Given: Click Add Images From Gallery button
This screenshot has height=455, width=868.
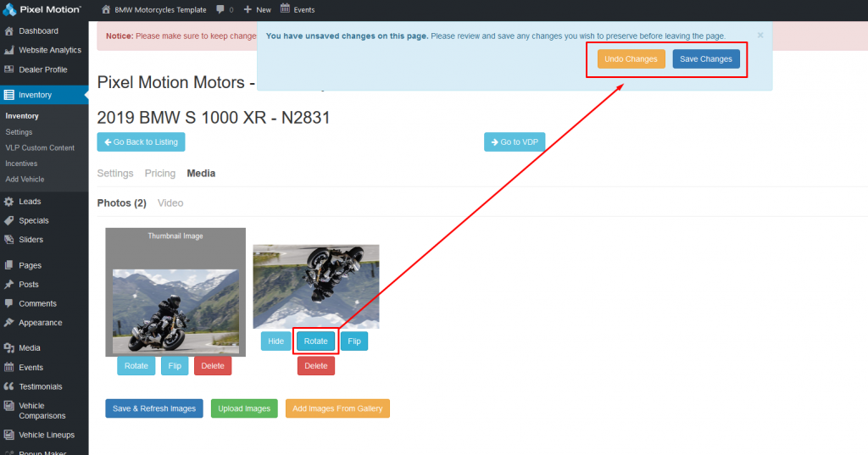Looking at the screenshot, I should click(x=337, y=408).
